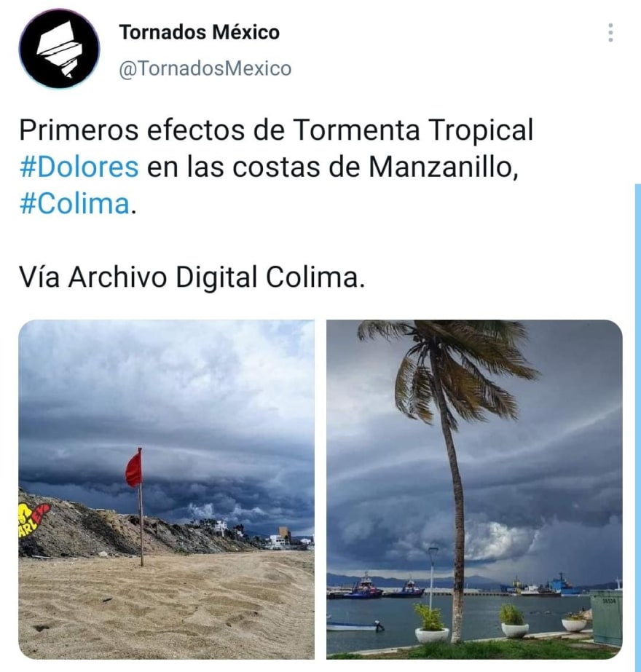Click the Tornados México display name
Image resolution: width=641 pixels, height=672 pixels.
(x=200, y=32)
